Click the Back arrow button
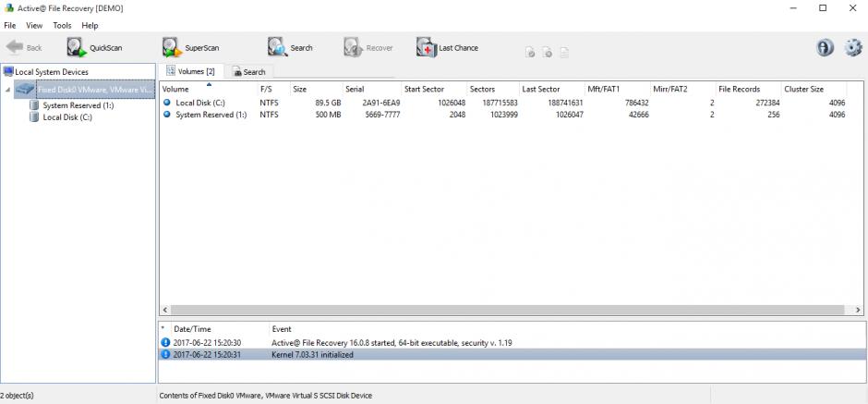The height and width of the screenshot is (404, 868). point(24,48)
